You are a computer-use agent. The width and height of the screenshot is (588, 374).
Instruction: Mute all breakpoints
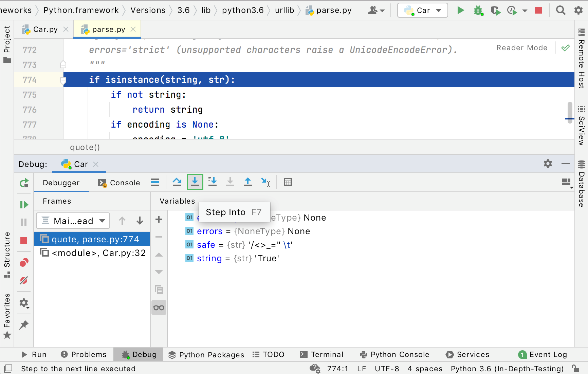(24, 280)
